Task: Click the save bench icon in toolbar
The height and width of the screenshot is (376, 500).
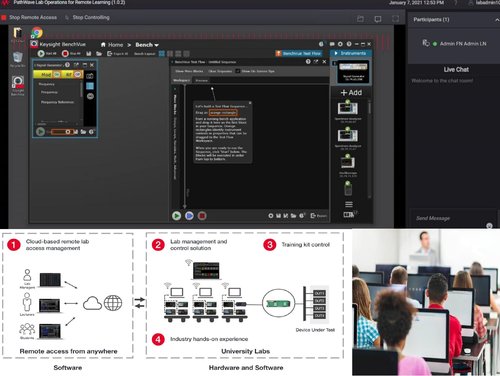Action: pyautogui.click(x=89, y=53)
